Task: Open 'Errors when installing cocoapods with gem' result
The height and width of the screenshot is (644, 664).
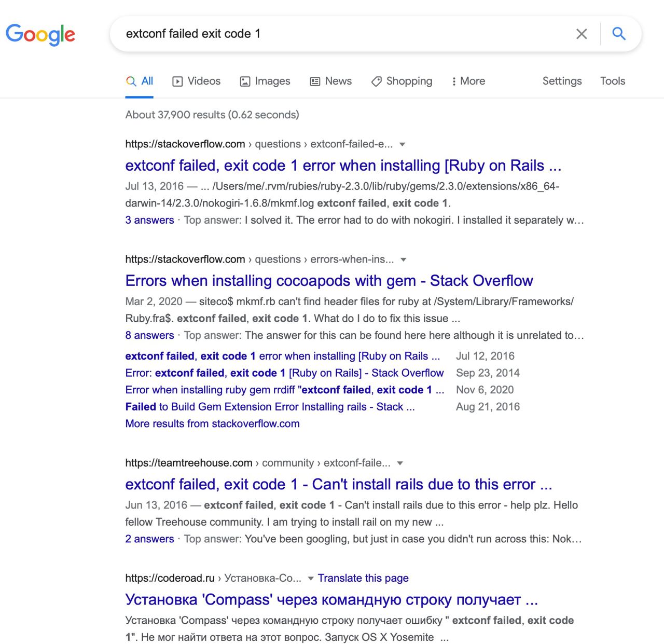Action: coord(329,281)
